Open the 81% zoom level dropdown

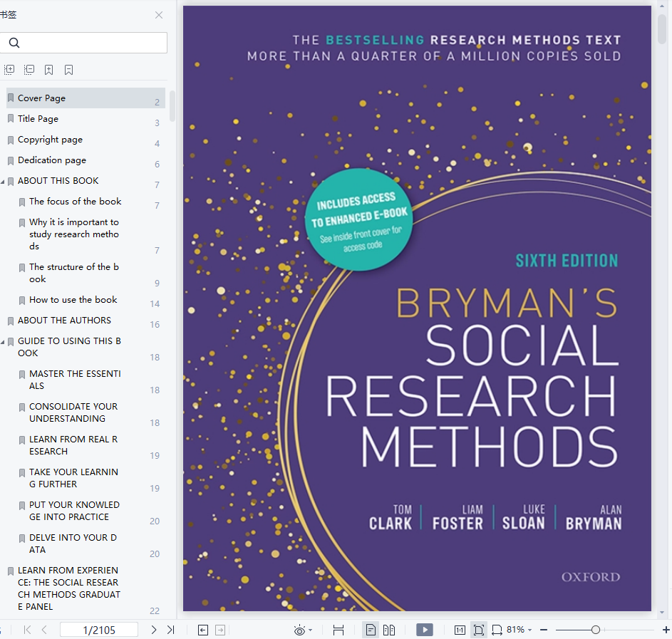click(x=519, y=630)
